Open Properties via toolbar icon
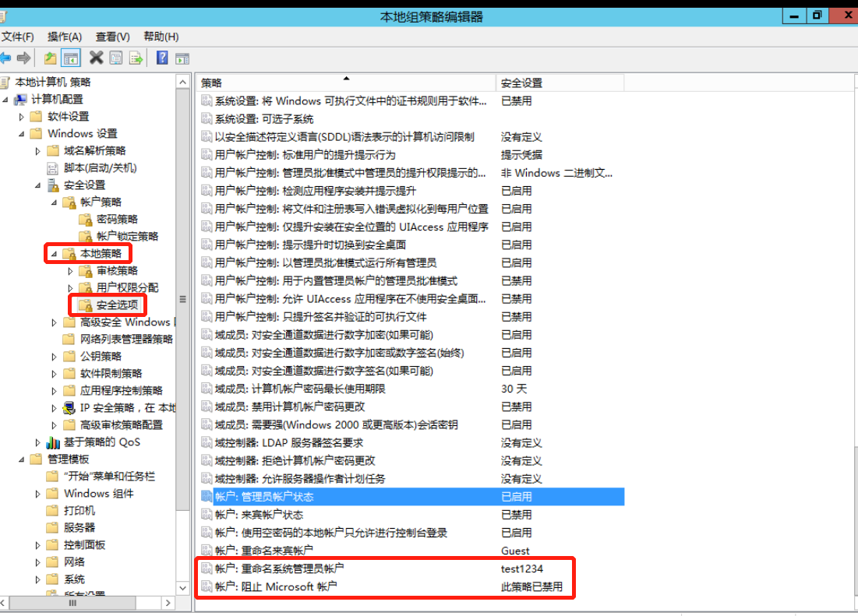The width and height of the screenshot is (858, 616). [116, 58]
